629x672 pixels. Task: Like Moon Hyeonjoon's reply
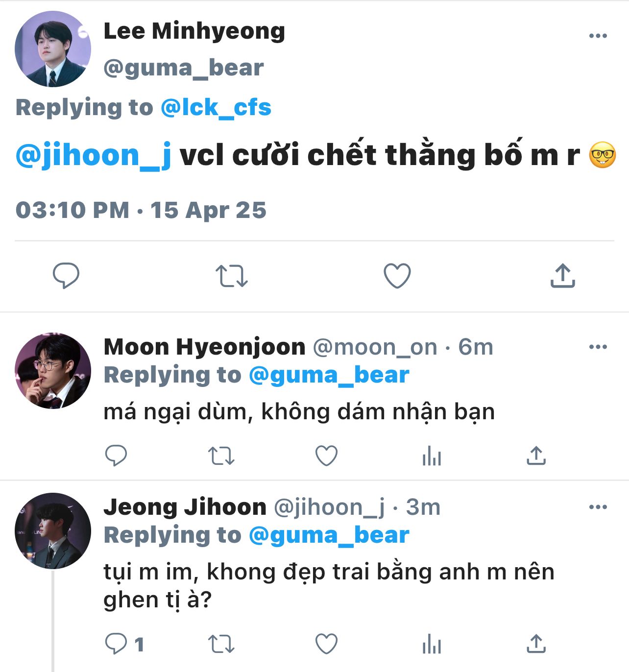pos(326,456)
